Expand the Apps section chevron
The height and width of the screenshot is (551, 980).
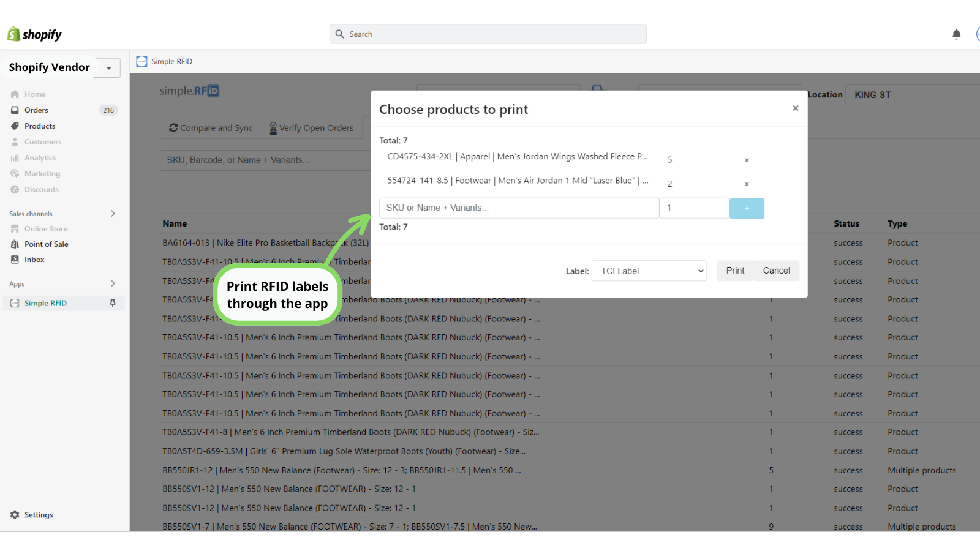113,283
